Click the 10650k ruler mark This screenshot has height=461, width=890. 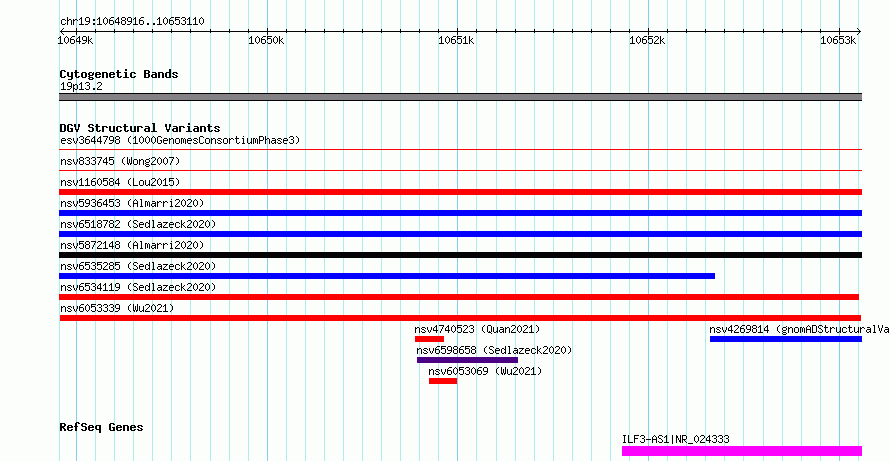pos(267,40)
